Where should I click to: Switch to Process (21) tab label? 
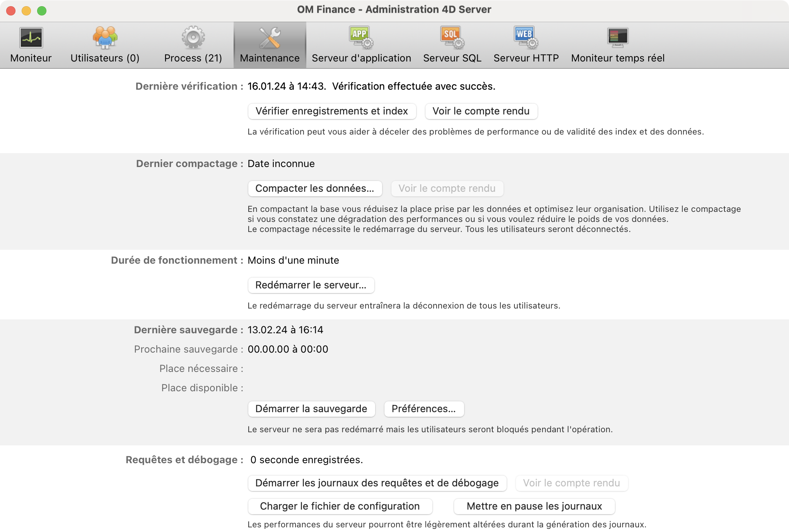[193, 58]
